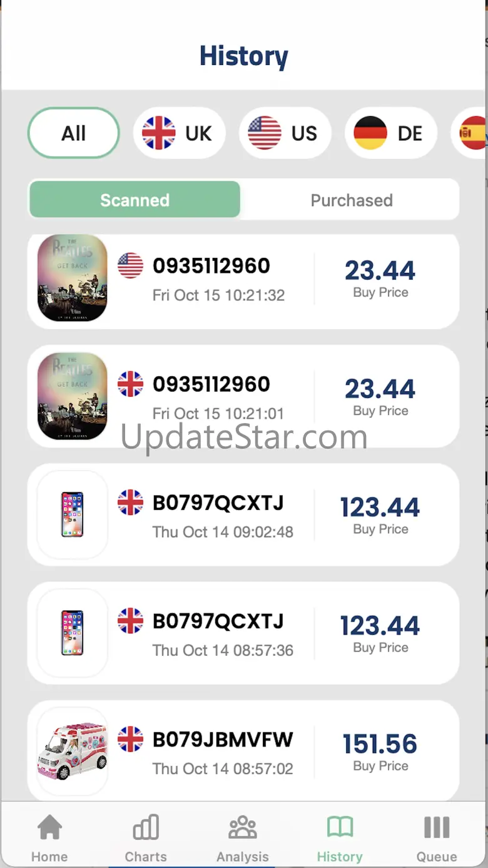Viewport: 488px width, 868px height.
Task: Open the Queue columns icon
Action: pos(437,828)
